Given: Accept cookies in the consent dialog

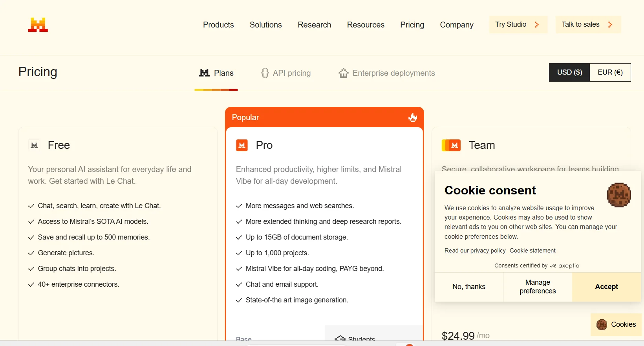Looking at the screenshot, I should (x=606, y=287).
